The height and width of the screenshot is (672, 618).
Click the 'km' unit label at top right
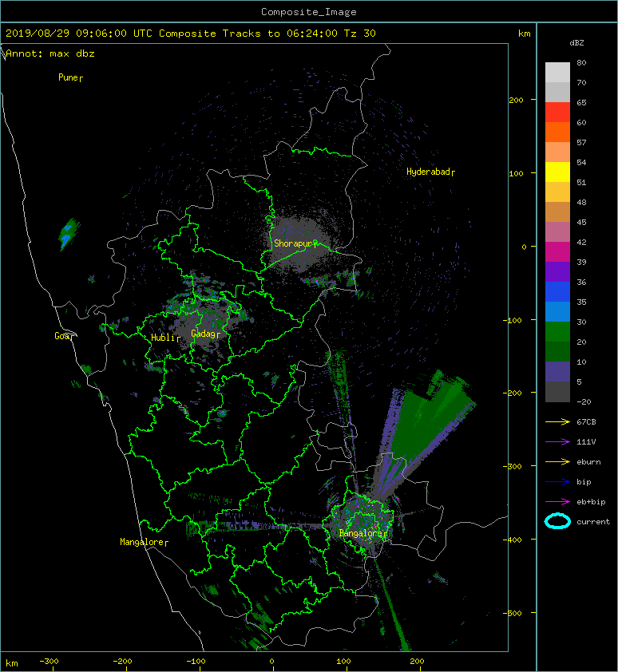(x=524, y=34)
